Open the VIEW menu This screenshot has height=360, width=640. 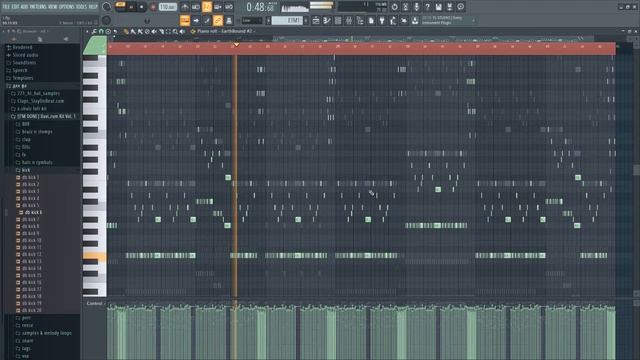tap(53, 7)
